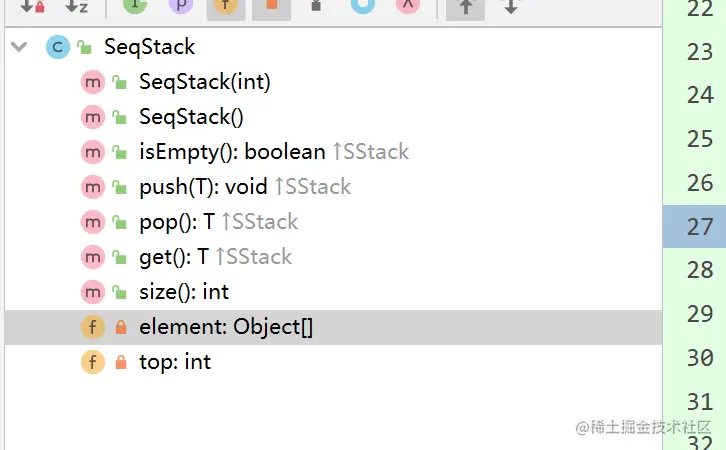This screenshot has width=726, height=450.
Task: Collapse the SeqStack class node
Action: coord(19,47)
